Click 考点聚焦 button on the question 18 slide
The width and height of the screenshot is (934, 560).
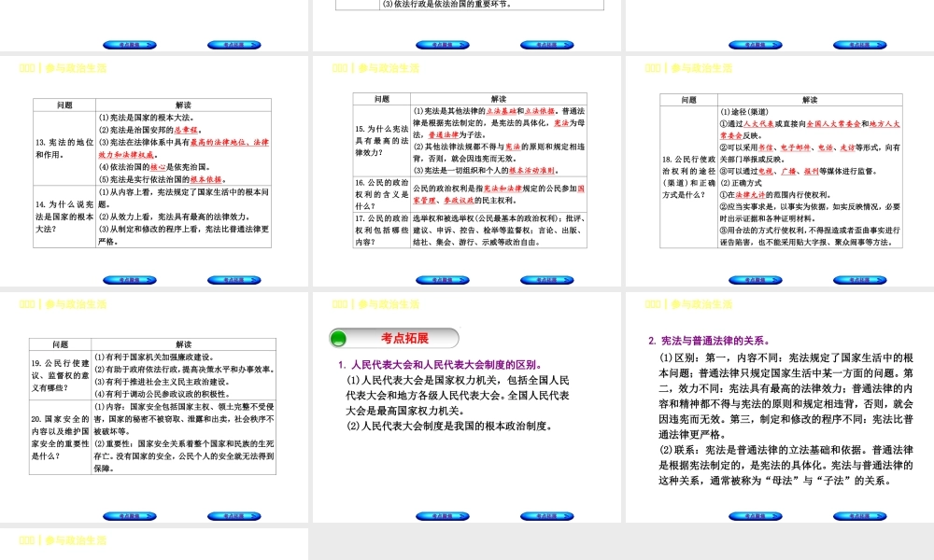tap(756, 280)
